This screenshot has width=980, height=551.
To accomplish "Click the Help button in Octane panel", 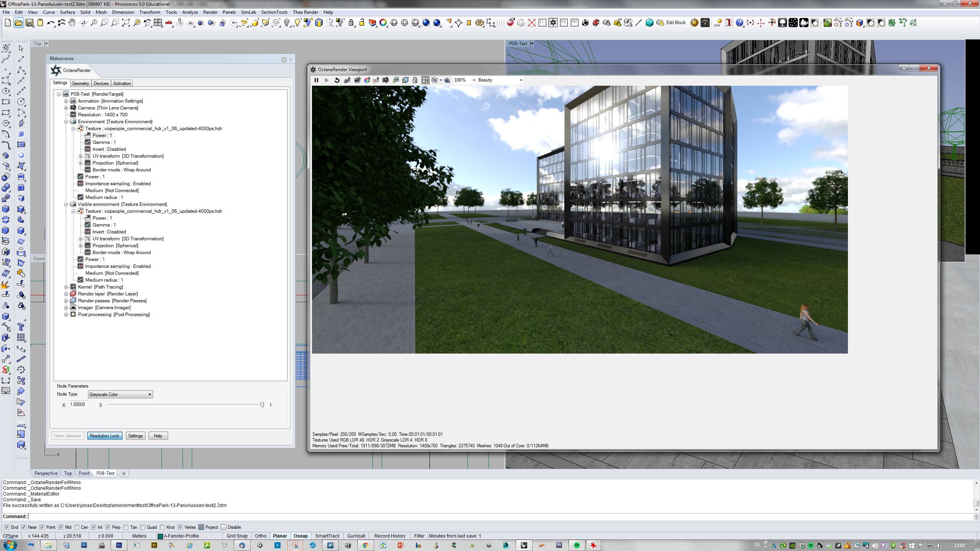I will click(158, 436).
